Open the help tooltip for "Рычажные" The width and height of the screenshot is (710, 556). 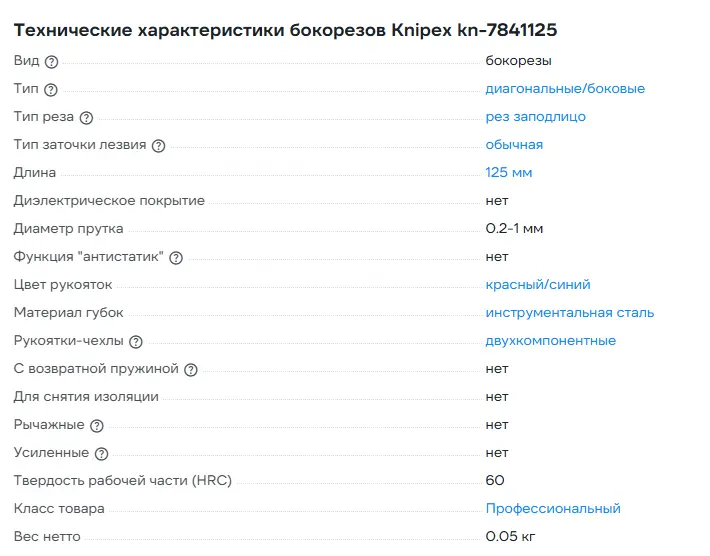pyautogui.click(x=97, y=426)
